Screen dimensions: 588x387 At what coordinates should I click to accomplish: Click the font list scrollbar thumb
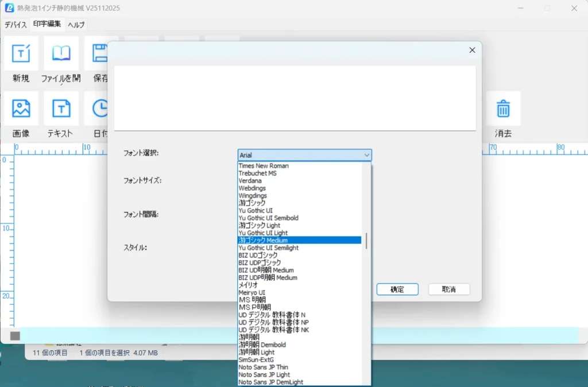click(366, 241)
